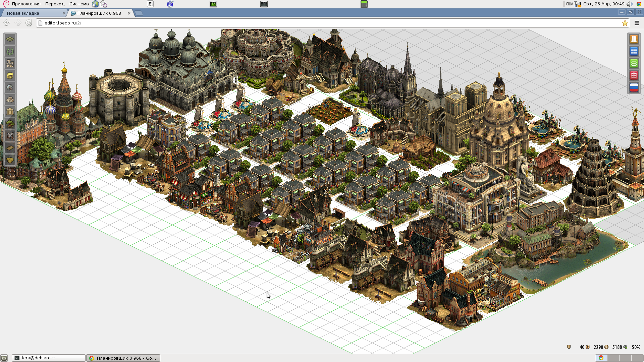Switch language with the Russian flag icon
Screen dimensions: 644x362
pyautogui.click(x=634, y=87)
